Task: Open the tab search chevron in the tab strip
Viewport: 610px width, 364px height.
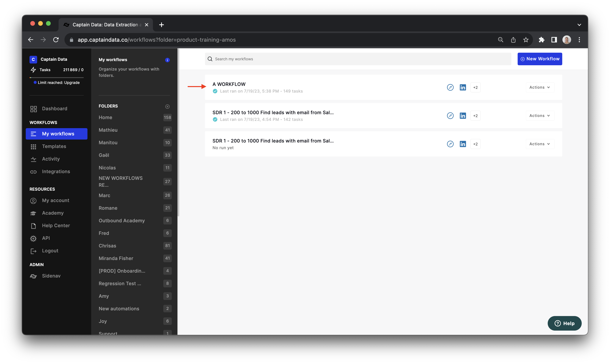Action: point(579,25)
